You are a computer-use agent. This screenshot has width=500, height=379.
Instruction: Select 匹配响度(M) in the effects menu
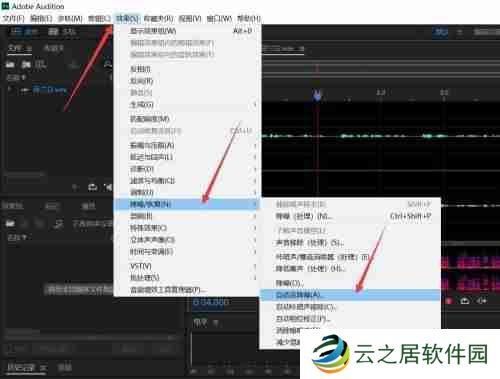187,119
